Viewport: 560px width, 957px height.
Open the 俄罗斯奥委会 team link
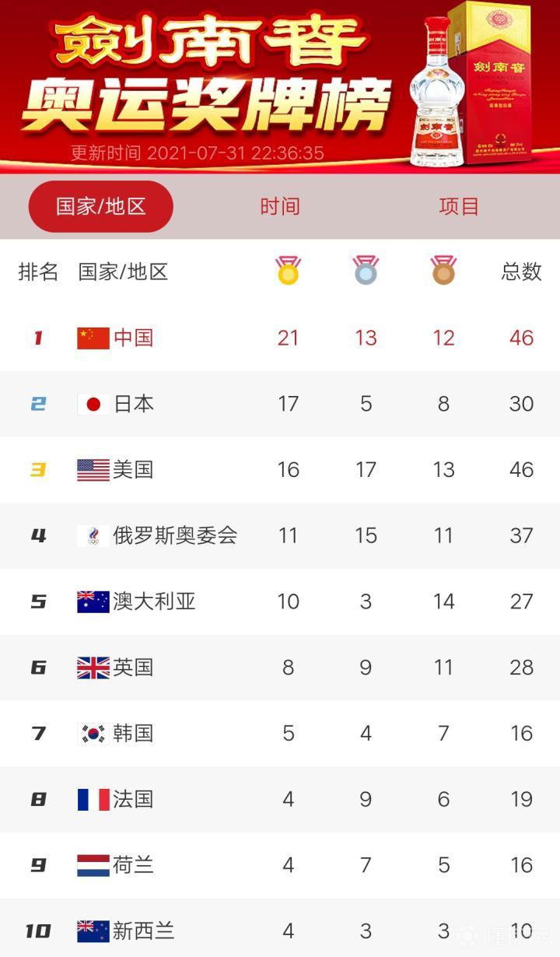(175, 535)
